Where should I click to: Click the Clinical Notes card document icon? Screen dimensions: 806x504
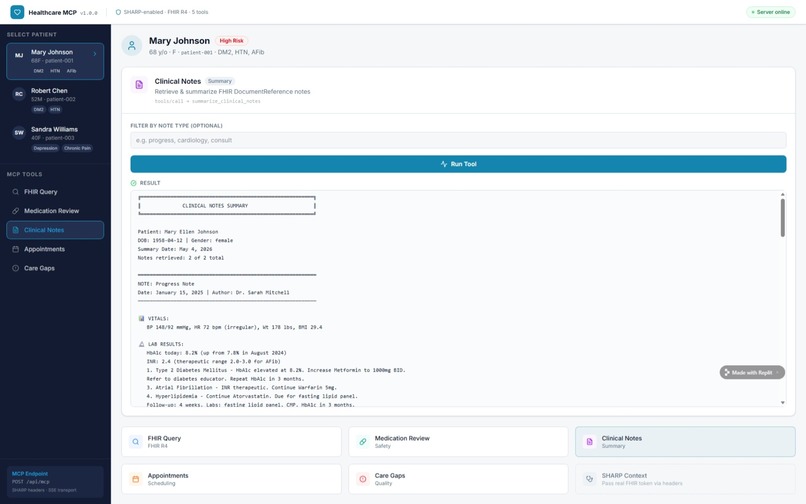point(590,442)
